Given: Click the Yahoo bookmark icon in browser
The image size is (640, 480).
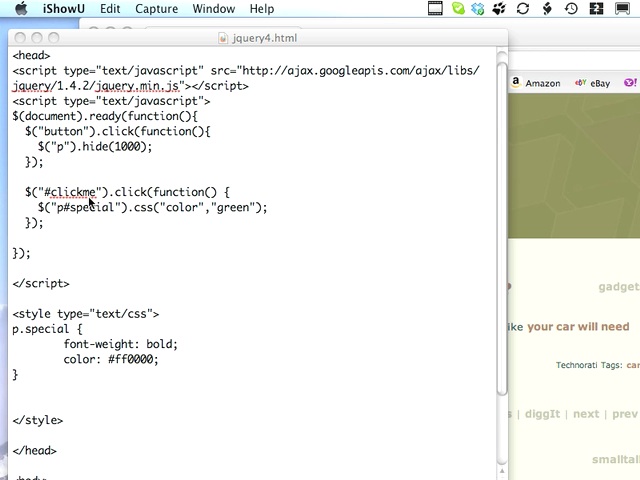Looking at the screenshot, I should point(630,82).
